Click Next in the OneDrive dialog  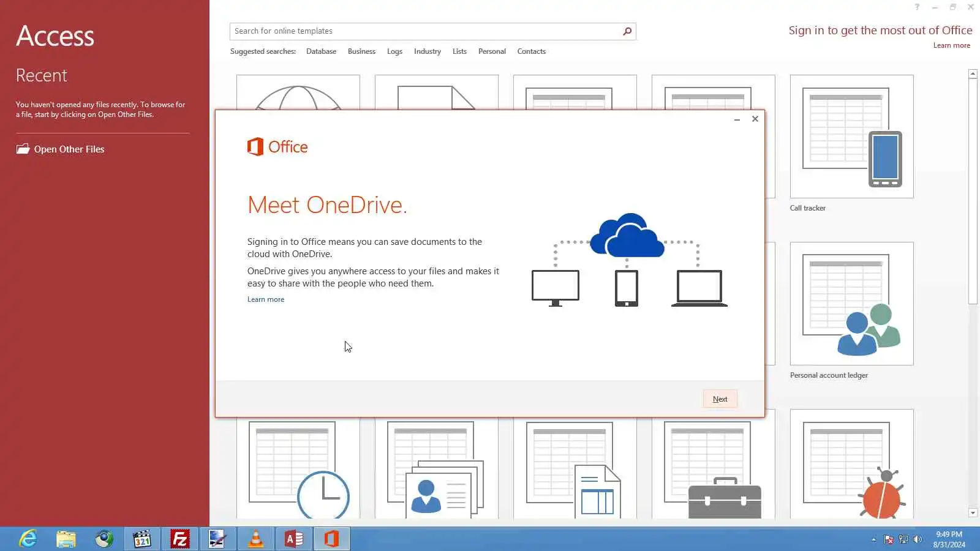(x=720, y=399)
